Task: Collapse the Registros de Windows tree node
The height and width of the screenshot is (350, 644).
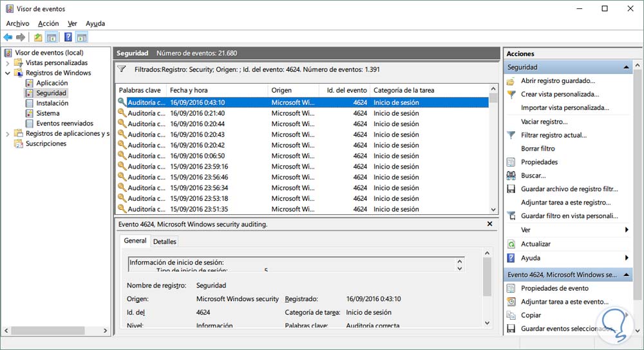Action: coord(7,73)
